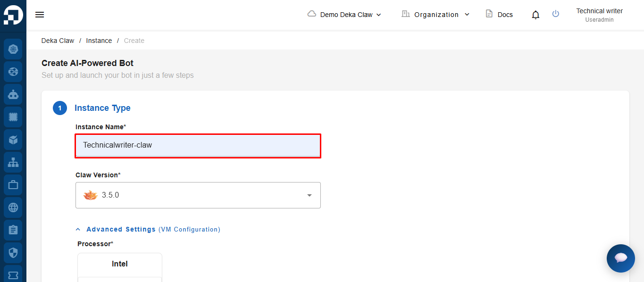Image resolution: width=644 pixels, height=282 pixels.
Task: Click the shield security sidebar icon
Action: coord(13,253)
